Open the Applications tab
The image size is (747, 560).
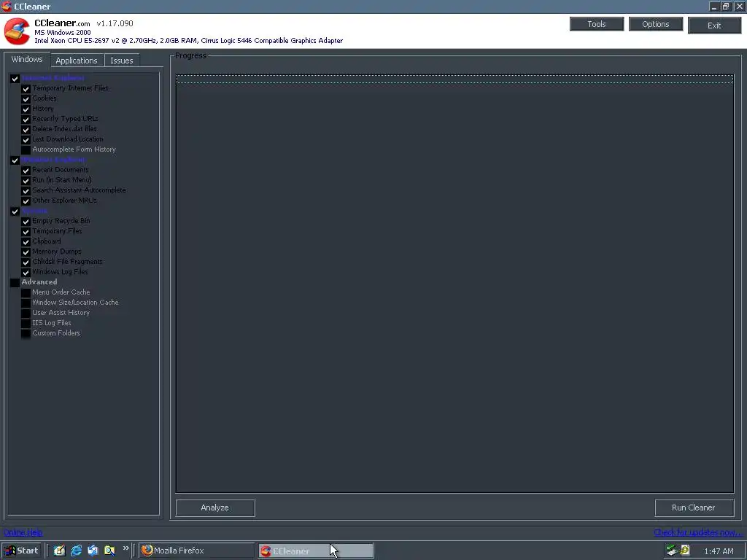(x=76, y=61)
